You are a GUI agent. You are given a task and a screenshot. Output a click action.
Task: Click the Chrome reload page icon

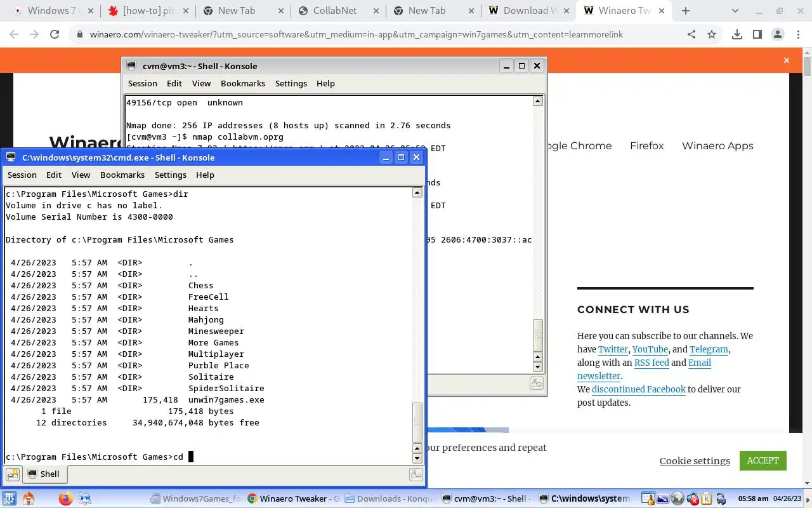(55, 35)
